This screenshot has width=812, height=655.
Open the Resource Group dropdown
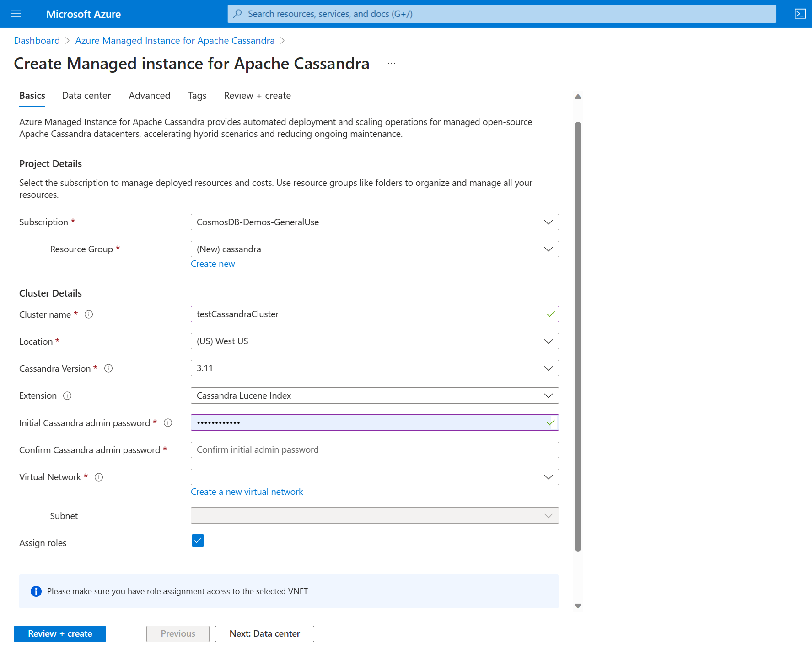click(375, 249)
